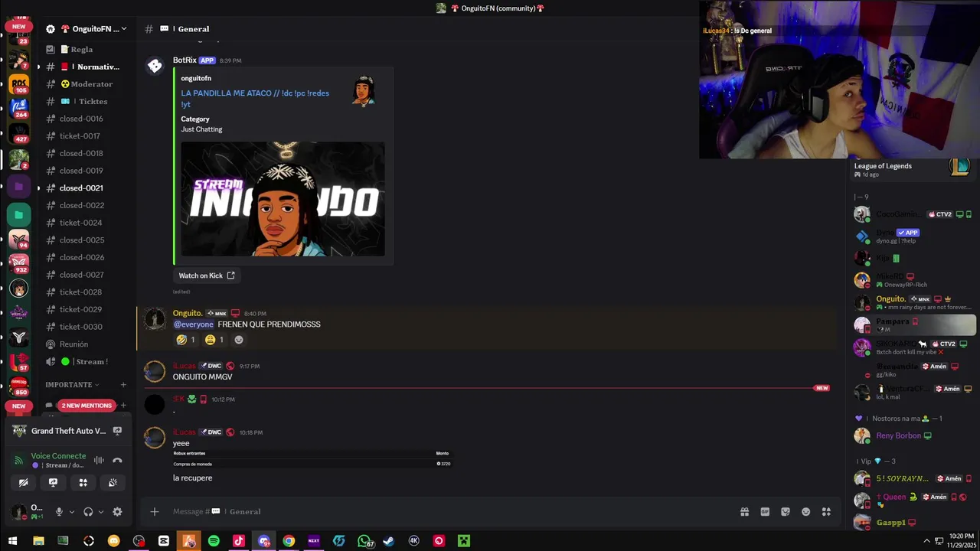Open the stream preview image
Viewport: 980px width, 551px height.
pos(283,199)
